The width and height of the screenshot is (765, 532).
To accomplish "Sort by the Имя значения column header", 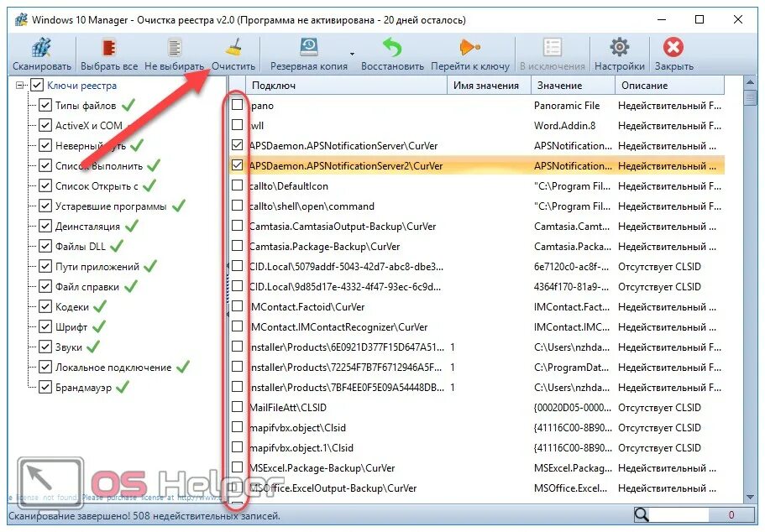I will pos(489,86).
